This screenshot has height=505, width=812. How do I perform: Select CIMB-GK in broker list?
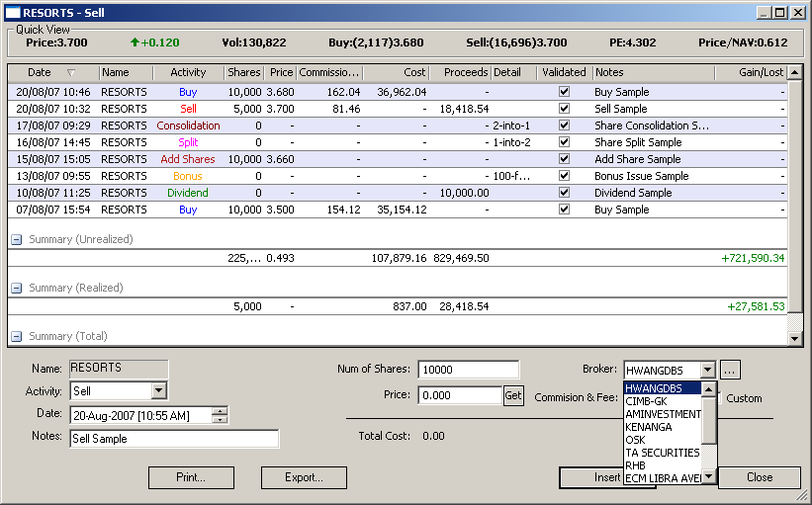click(663, 401)
